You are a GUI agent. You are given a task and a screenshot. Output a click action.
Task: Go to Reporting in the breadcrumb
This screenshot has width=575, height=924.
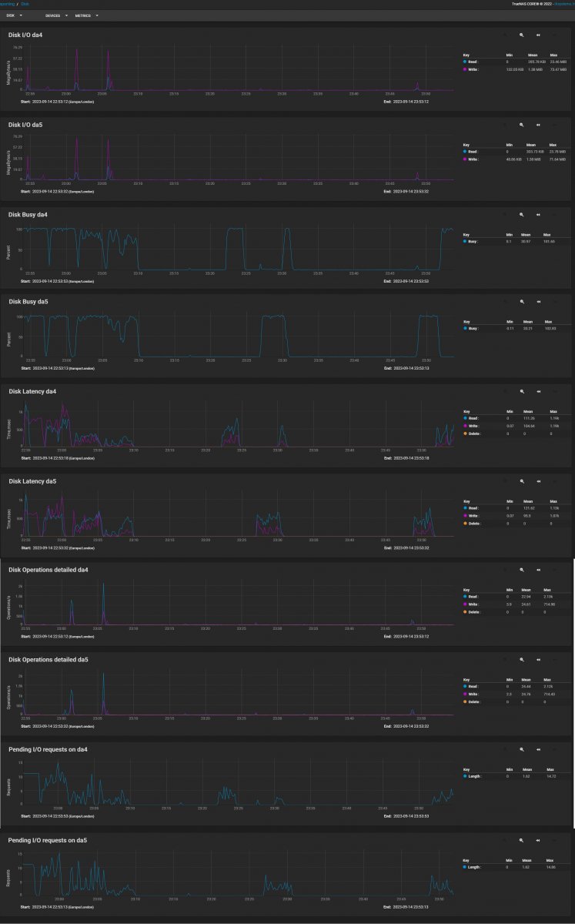click(x=7, y=3)
